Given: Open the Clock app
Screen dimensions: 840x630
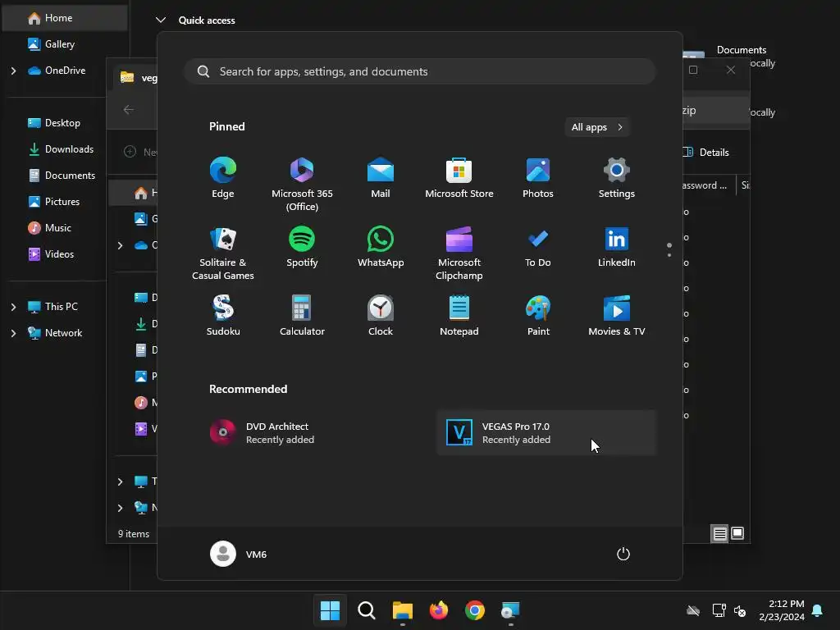Looking at the screenshot, I should coord(381,316).
